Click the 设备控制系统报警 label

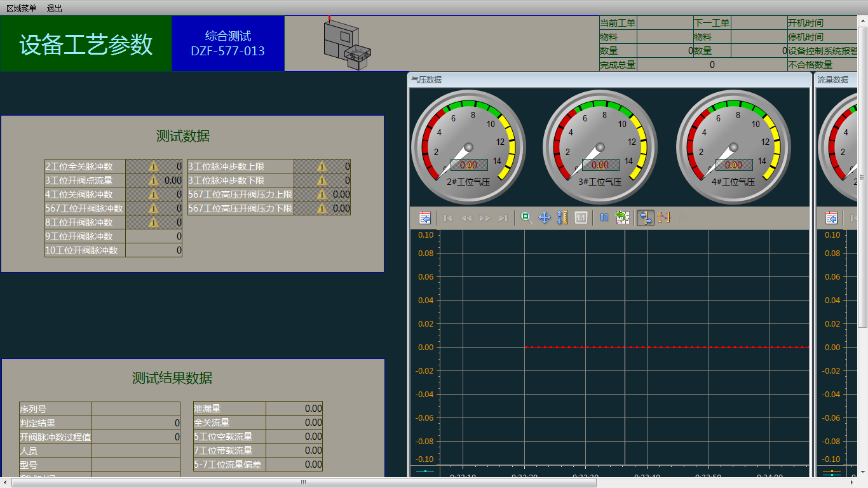824,51
